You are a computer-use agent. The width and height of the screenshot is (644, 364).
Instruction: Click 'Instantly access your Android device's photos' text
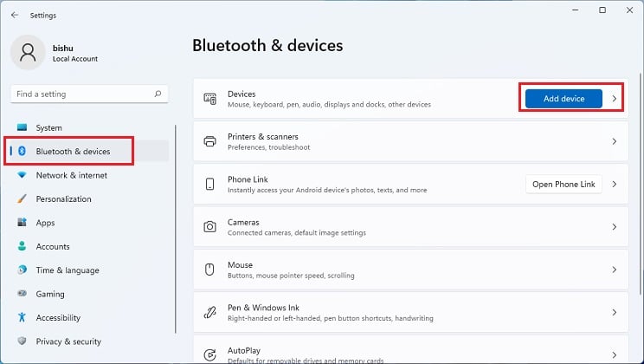pos(327,190)
